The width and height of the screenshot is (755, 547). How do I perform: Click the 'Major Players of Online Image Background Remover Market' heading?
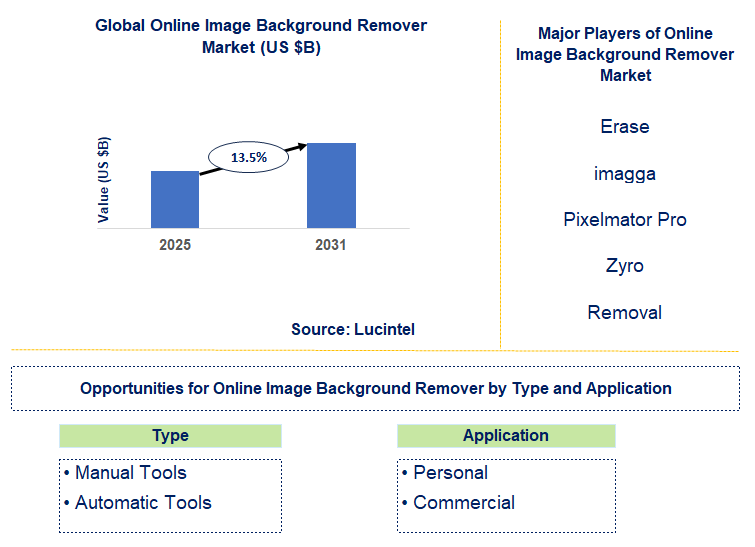pos(625,54)
